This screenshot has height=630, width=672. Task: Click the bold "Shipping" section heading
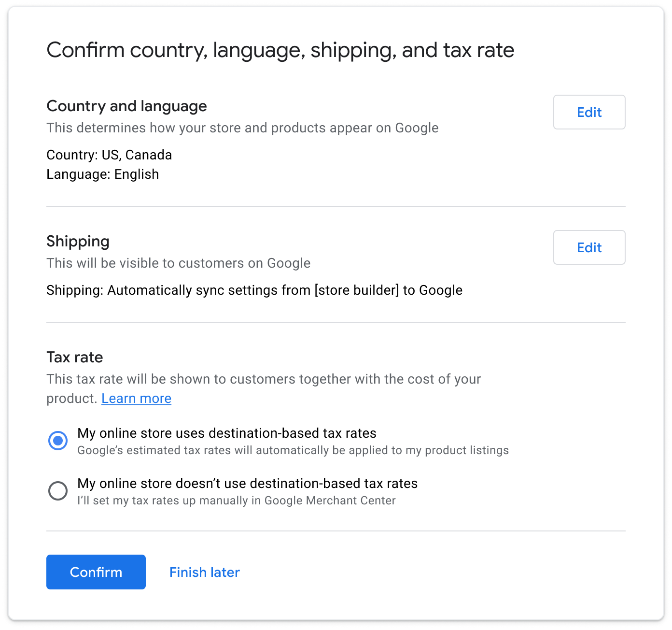(78, 242)
